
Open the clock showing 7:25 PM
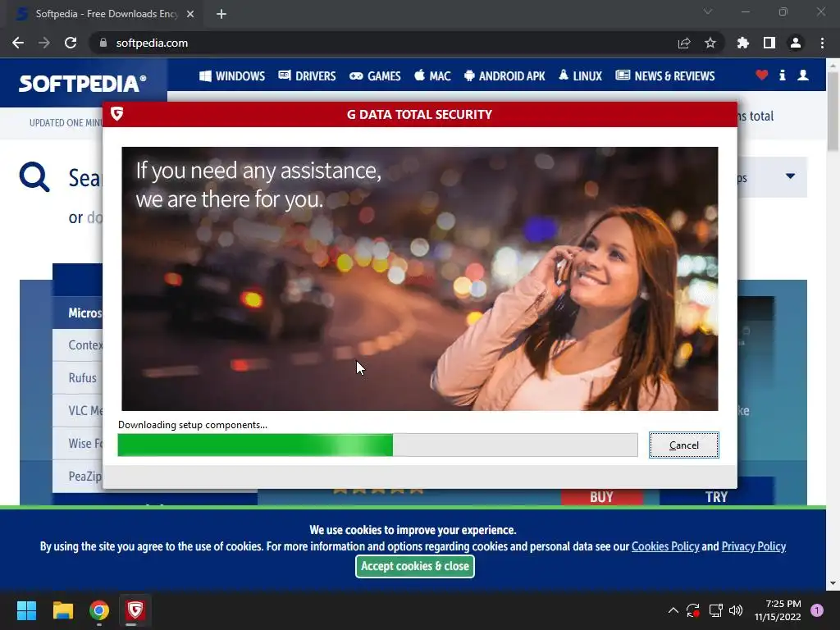pyautogui.click(x=778, y=610)
